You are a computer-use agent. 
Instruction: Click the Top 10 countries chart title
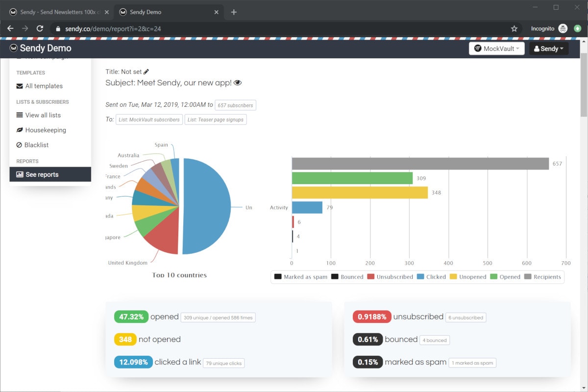click(179, 275)
